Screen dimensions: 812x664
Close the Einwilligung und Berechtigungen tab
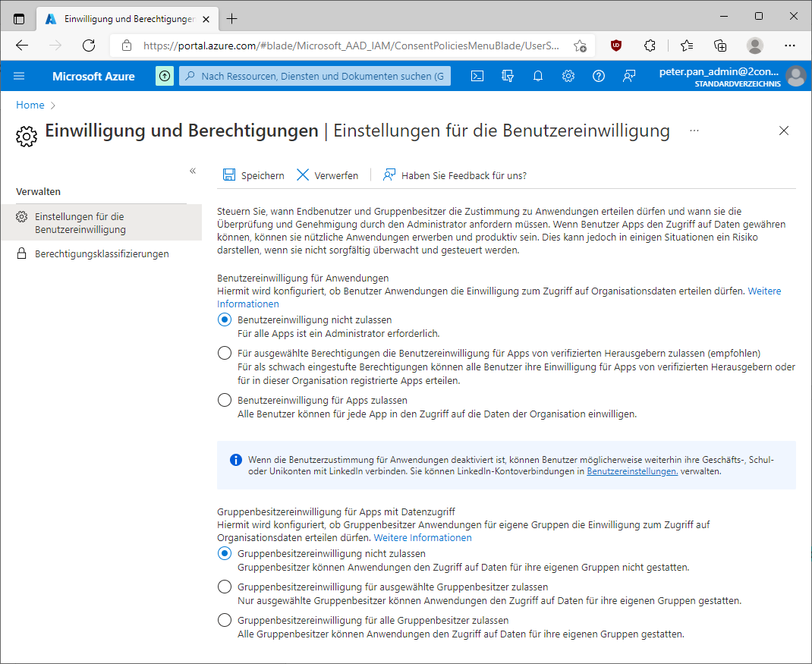206,19
